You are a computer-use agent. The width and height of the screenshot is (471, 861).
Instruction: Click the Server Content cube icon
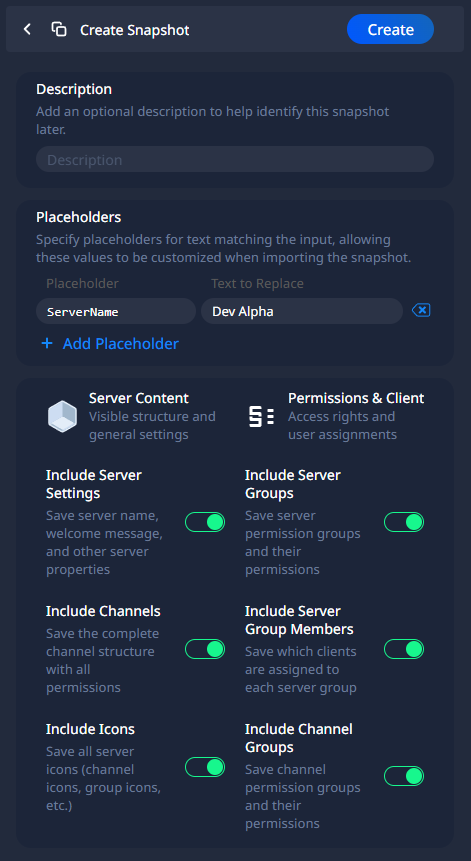click(x=63, y=416)
